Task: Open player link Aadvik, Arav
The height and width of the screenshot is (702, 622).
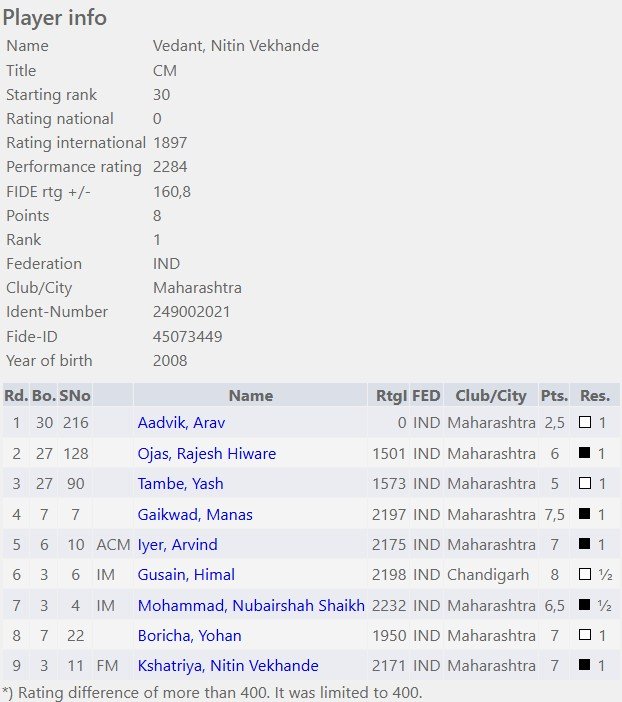Action: point(181,423)
